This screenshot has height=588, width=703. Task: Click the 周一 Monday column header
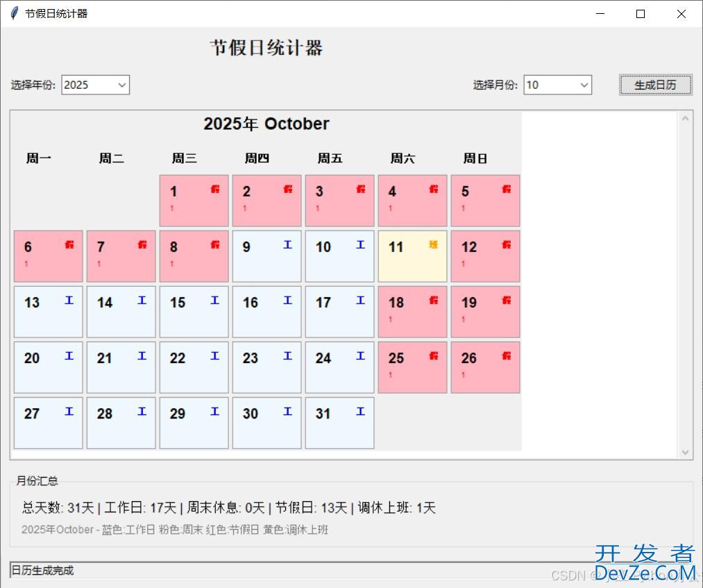[x=39, y=158]
